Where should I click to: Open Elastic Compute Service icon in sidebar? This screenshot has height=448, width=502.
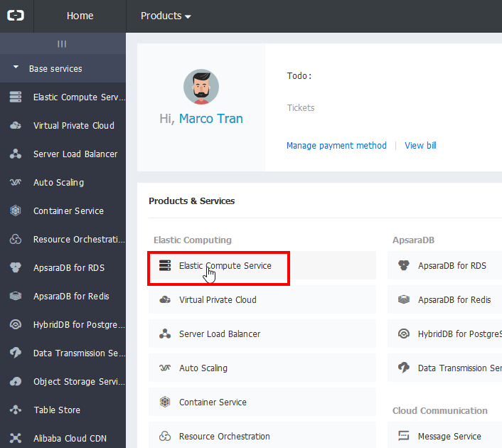point(16,97)
